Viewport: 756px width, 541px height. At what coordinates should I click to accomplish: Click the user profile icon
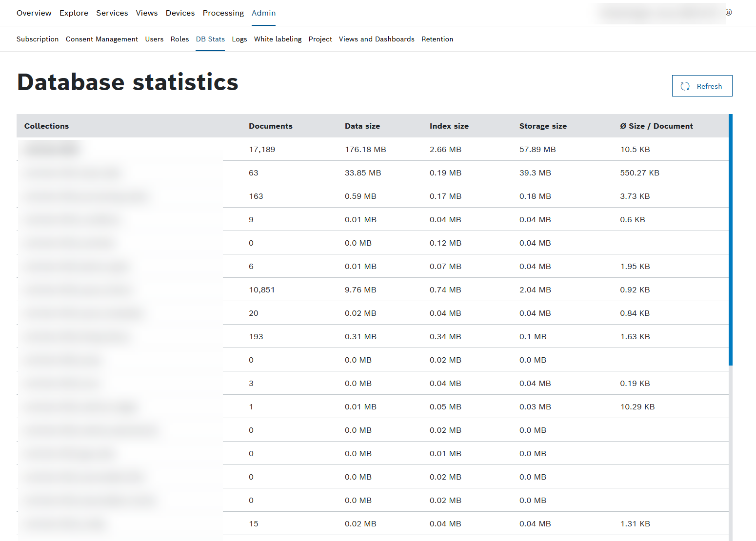(728, 13)
